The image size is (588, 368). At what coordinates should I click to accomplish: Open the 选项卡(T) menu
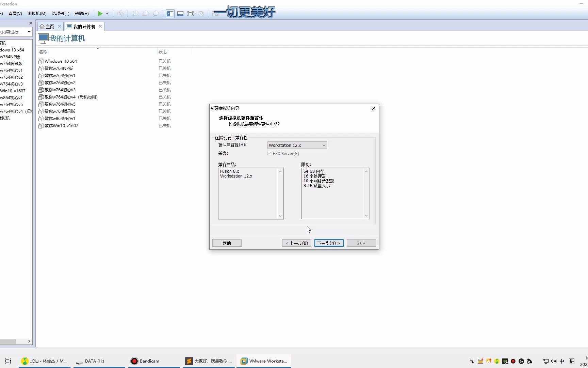point(61,14)
